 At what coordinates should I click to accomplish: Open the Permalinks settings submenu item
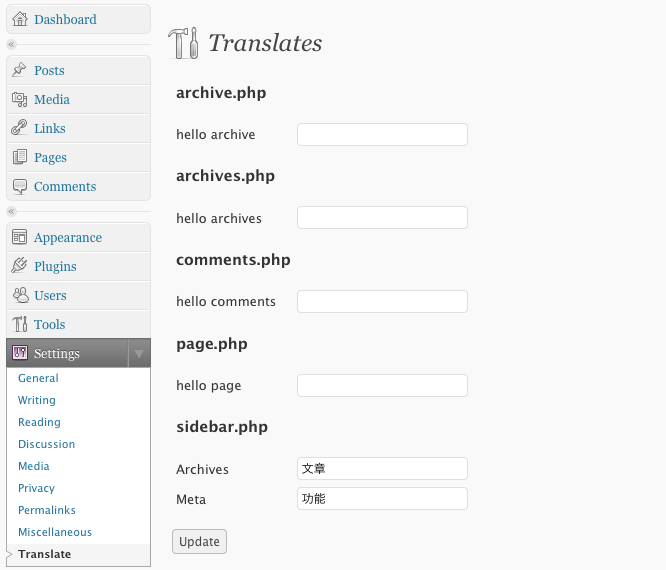pyautogui.click(x=47, y=510)
